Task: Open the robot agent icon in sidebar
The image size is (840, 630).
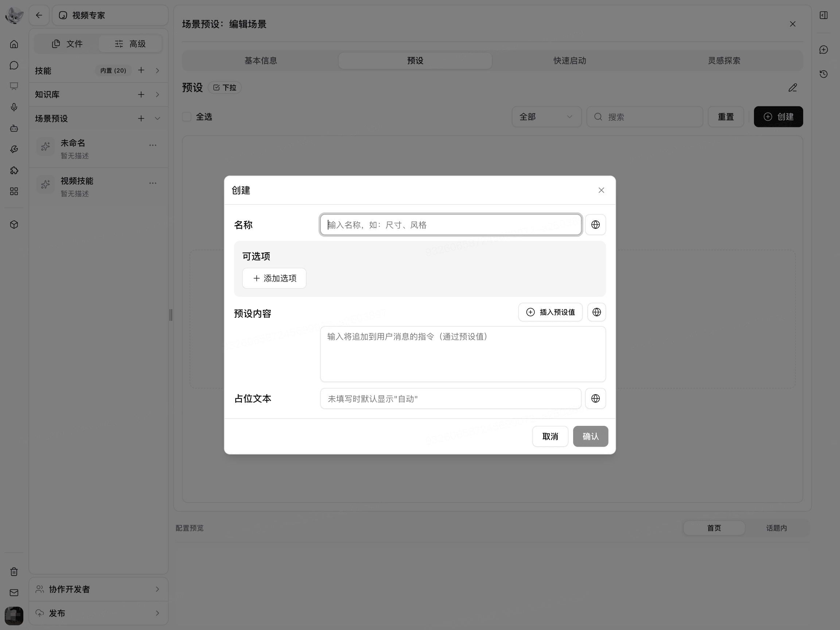Action: [14, 128]
